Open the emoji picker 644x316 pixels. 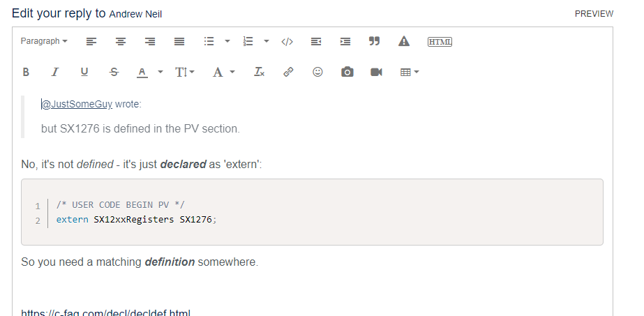coord(317,72)
